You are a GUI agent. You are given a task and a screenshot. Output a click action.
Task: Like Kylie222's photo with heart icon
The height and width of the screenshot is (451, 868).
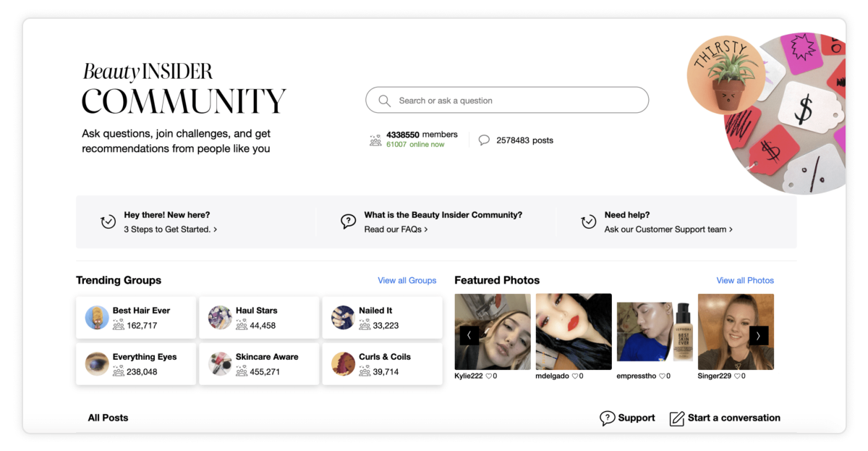488,376
